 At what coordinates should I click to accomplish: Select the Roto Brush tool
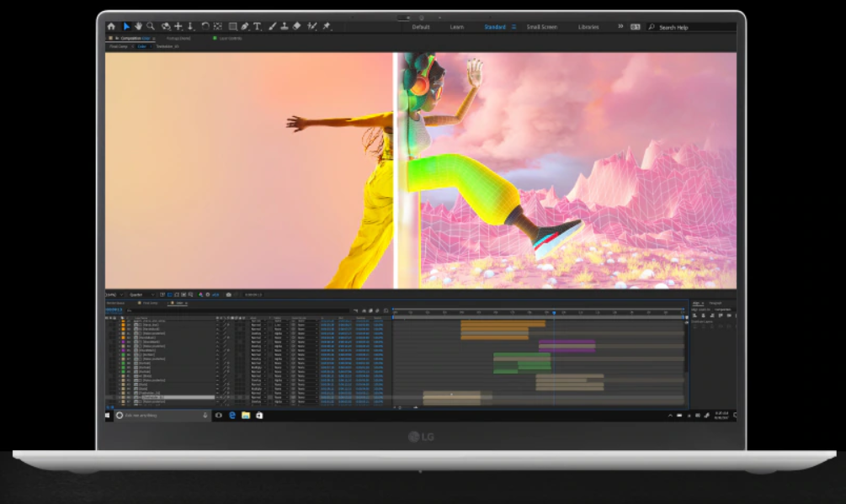pos(311,26)
